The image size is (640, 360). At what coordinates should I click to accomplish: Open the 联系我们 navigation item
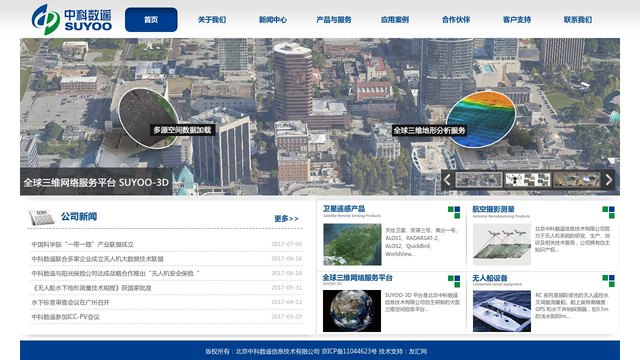[x=578, y=20]
